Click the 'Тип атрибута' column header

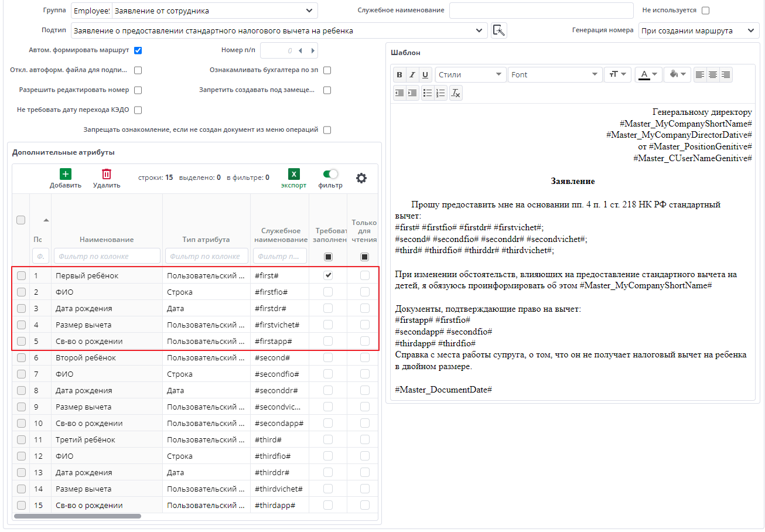(x=206, y=239)
